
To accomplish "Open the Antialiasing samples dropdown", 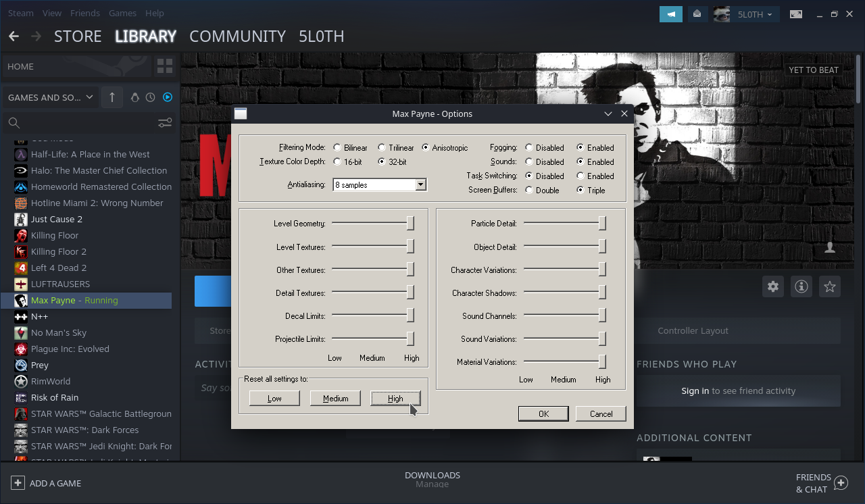I will pos(421,184).
